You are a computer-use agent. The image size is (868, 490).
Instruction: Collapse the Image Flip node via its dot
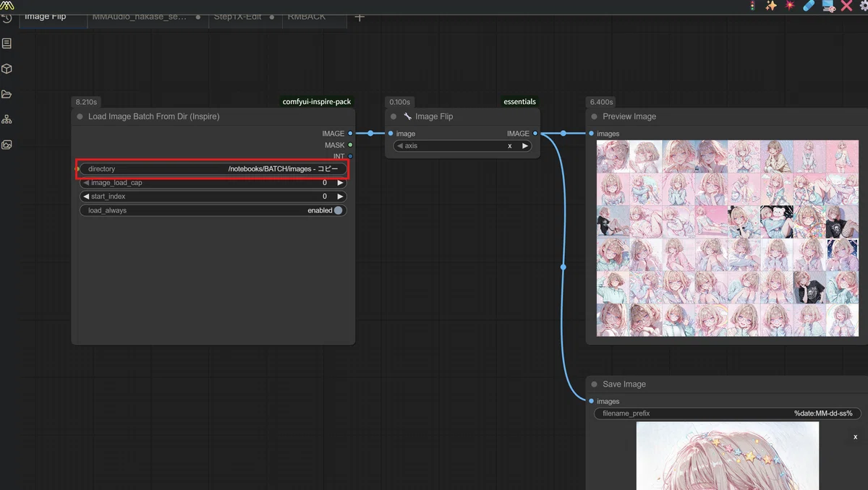tap(393, 116)
